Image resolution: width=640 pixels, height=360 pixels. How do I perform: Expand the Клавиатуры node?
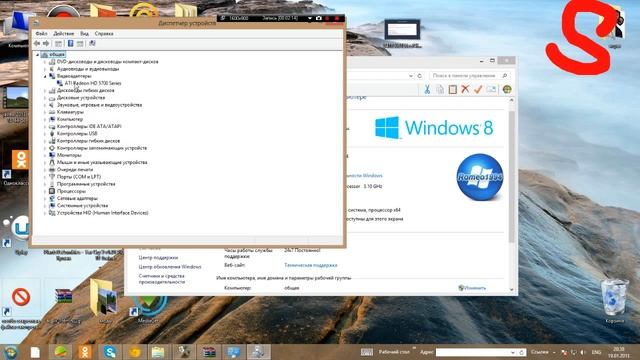[45, 112]
